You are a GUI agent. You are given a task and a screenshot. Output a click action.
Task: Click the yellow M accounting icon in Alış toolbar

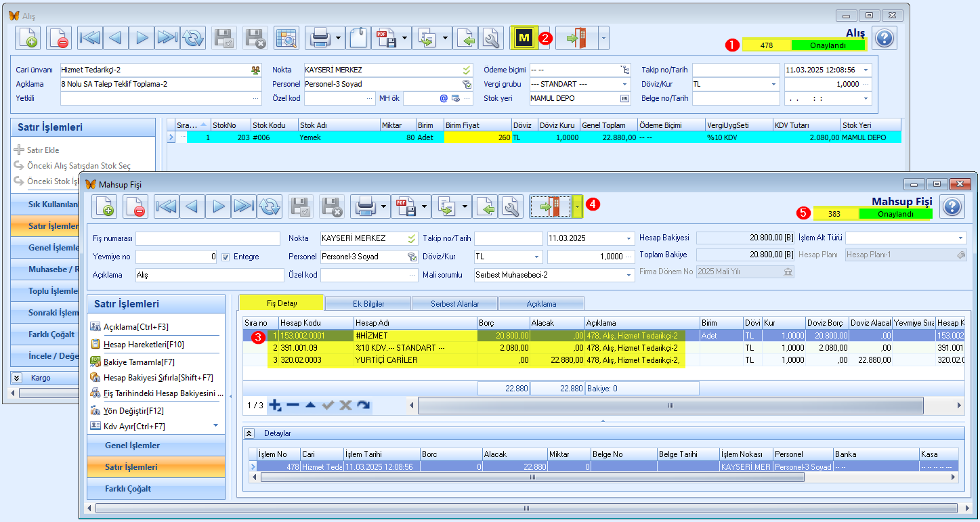[x=524, y=39]
